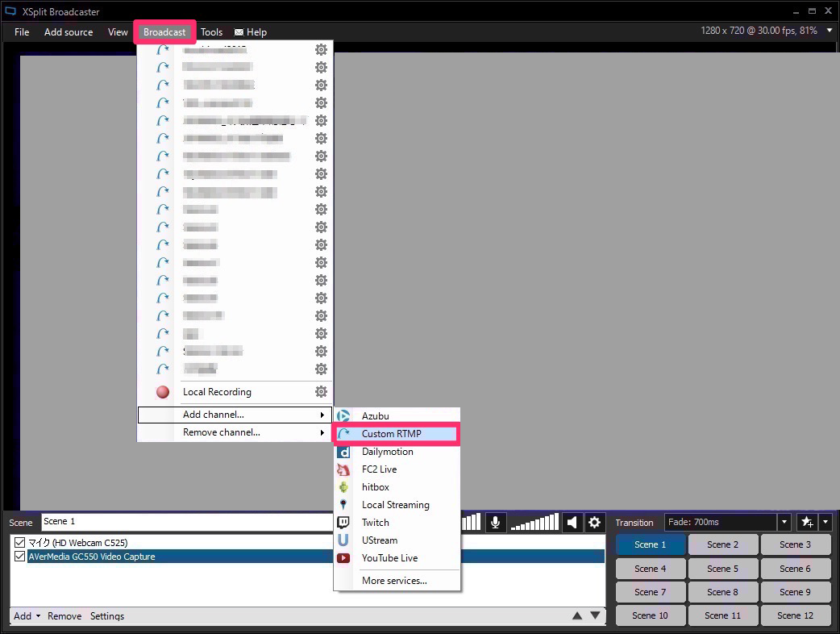Open the View menu
840x634 pixels.
click(x=118, y=32)
